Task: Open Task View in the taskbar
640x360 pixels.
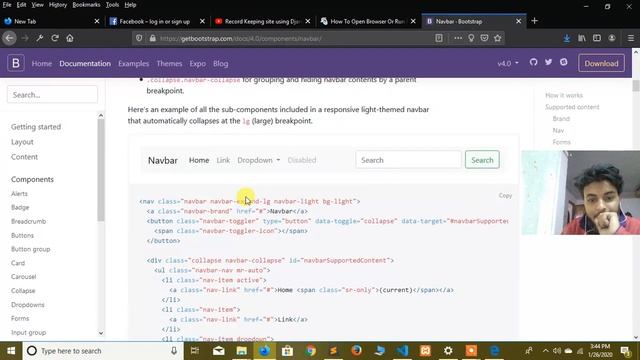Action: tap(195, 351)
